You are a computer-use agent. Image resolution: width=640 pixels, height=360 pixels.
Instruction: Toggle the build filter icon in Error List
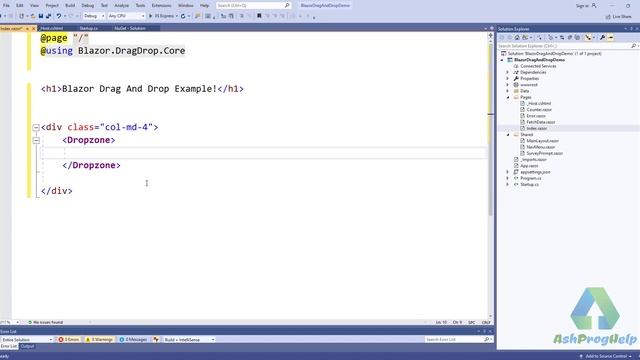(x=156, y=340)
